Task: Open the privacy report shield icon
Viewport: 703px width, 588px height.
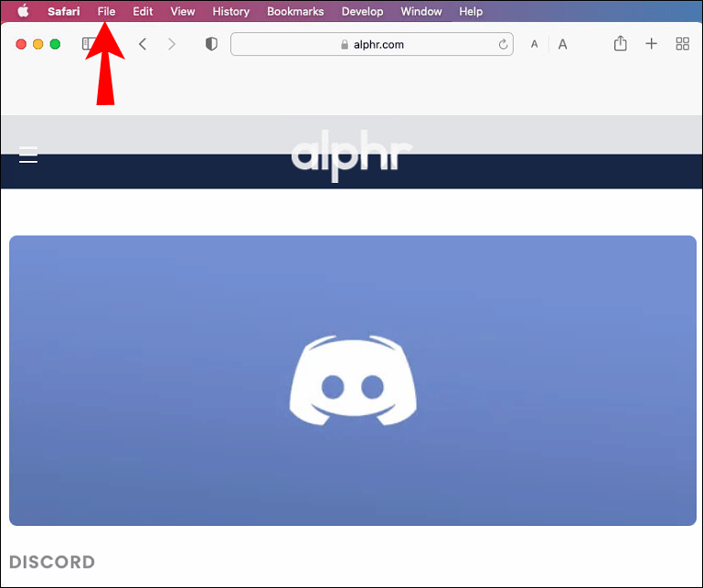Action: pyautogui.click(x=211, y=44)
